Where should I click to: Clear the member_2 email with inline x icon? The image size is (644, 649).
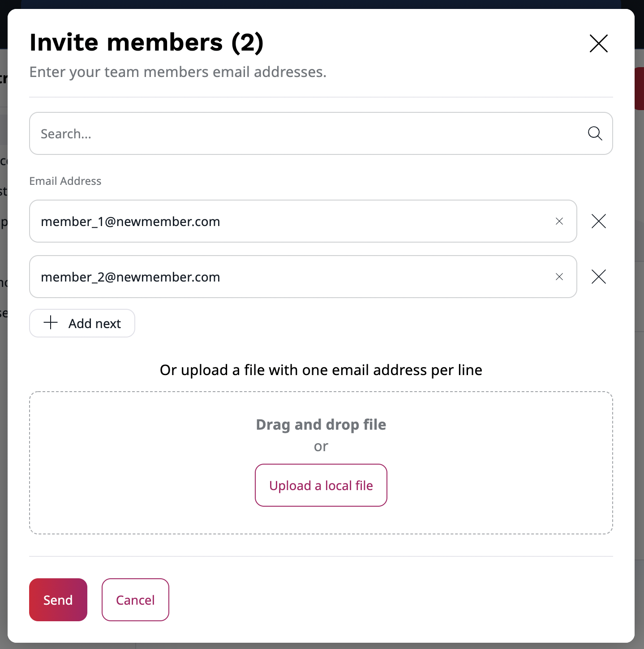(559, 277)
